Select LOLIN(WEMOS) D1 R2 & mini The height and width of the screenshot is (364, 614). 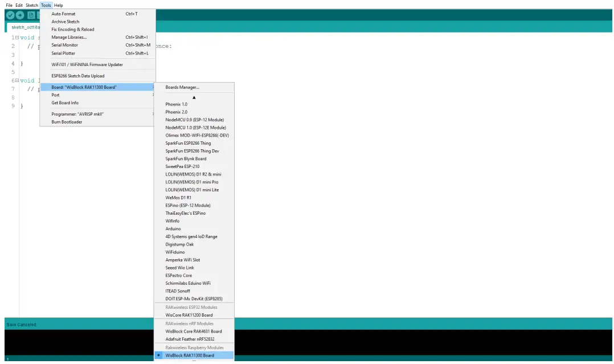coord(194,174)
